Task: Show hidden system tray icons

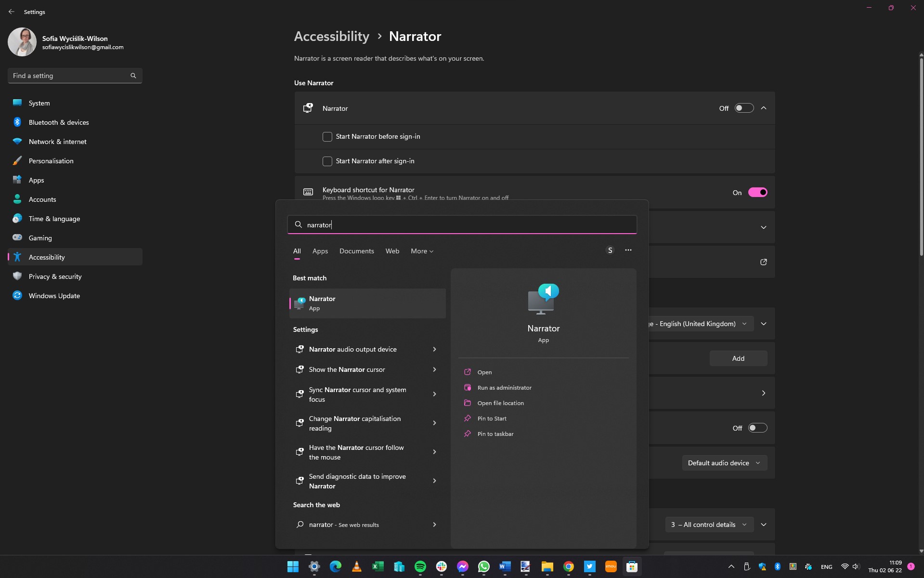Action: click(x=731, y=566)
